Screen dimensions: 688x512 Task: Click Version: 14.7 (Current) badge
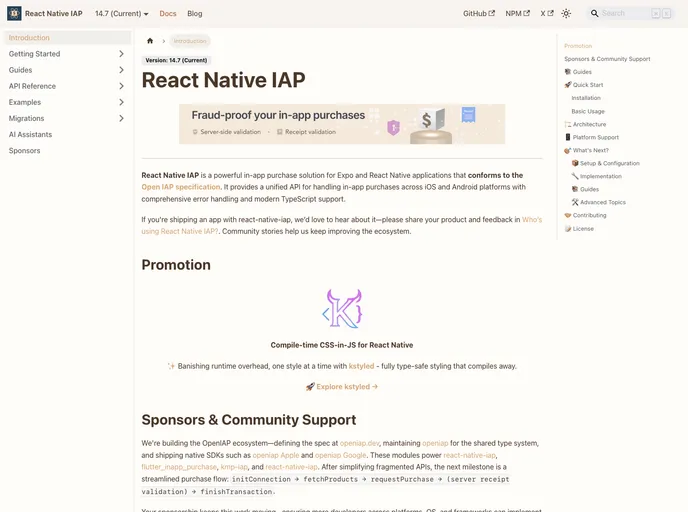click(x=176, y=61)
